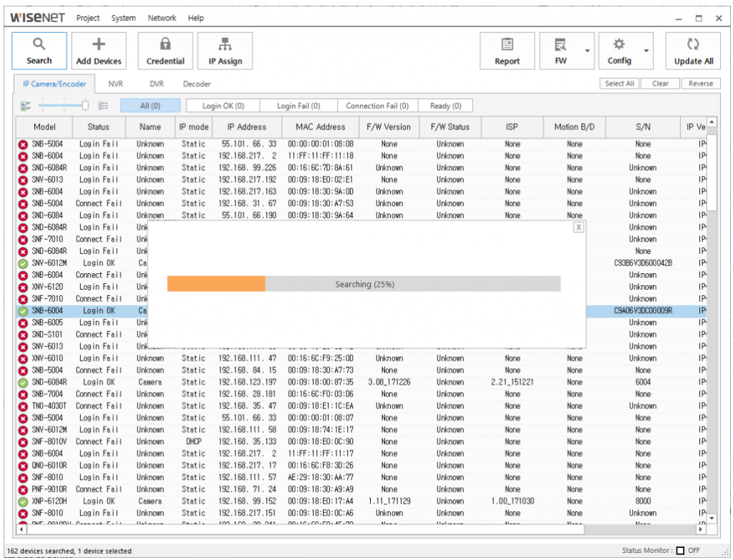
Task: Switch to list view icon
Action: [x=103, y=106]
